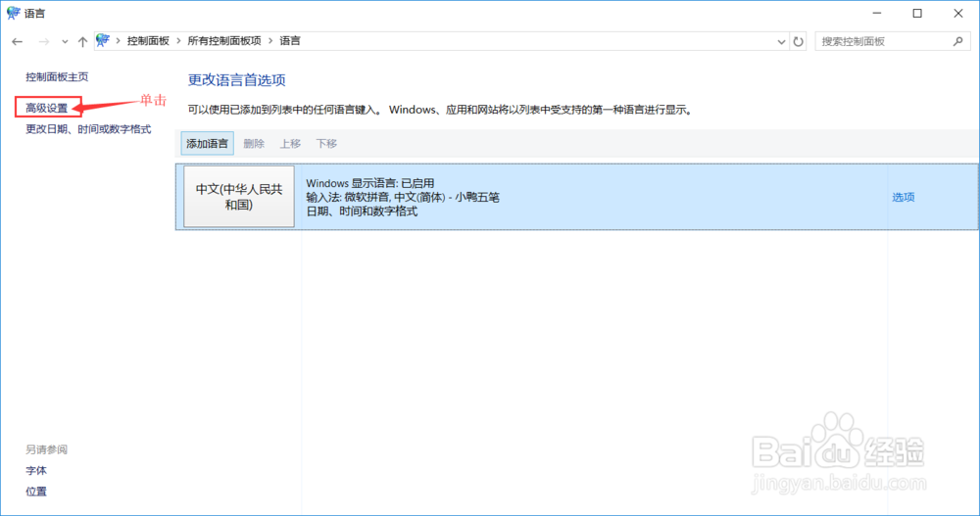Click the search magnifier icon
Screen dimensions: 980x516
pos(958,41)
